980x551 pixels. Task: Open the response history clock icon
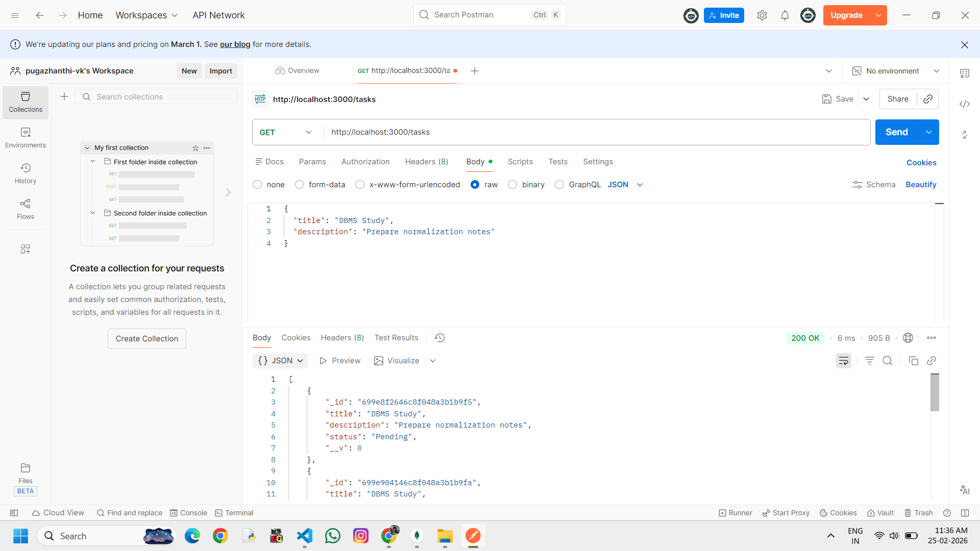439,338
